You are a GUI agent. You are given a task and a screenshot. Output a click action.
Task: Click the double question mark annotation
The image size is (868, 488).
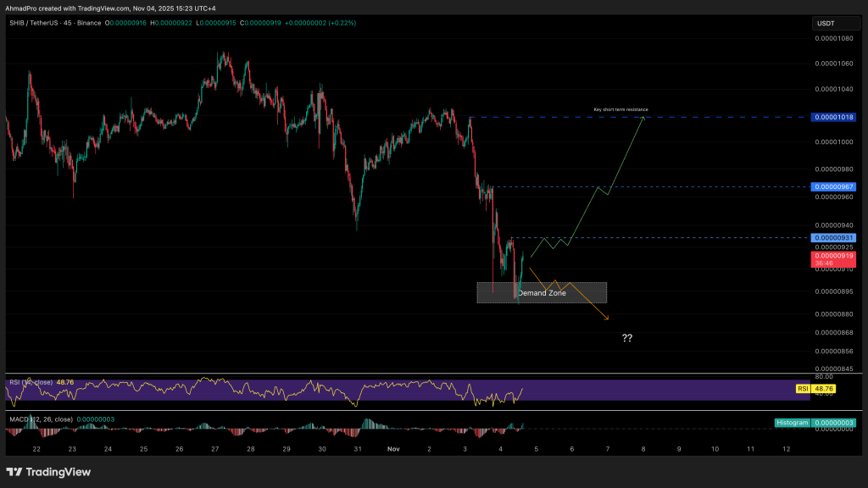pos(626,338)
